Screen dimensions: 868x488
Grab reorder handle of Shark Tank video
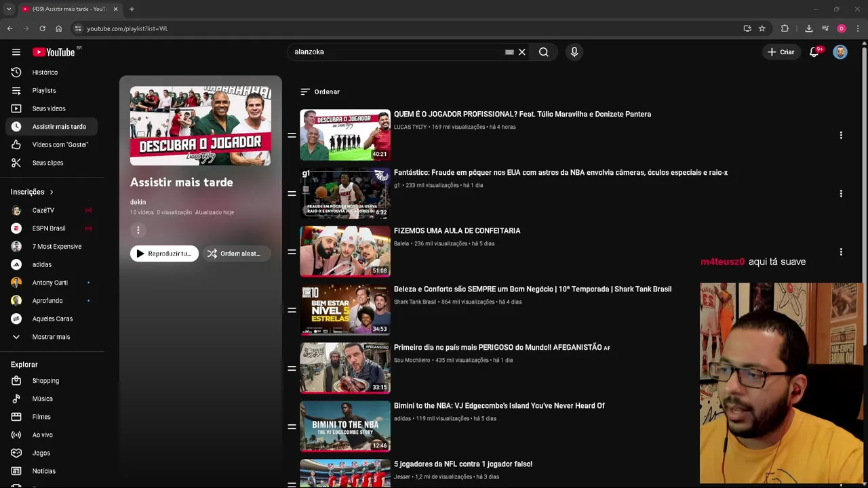[292, 310]
